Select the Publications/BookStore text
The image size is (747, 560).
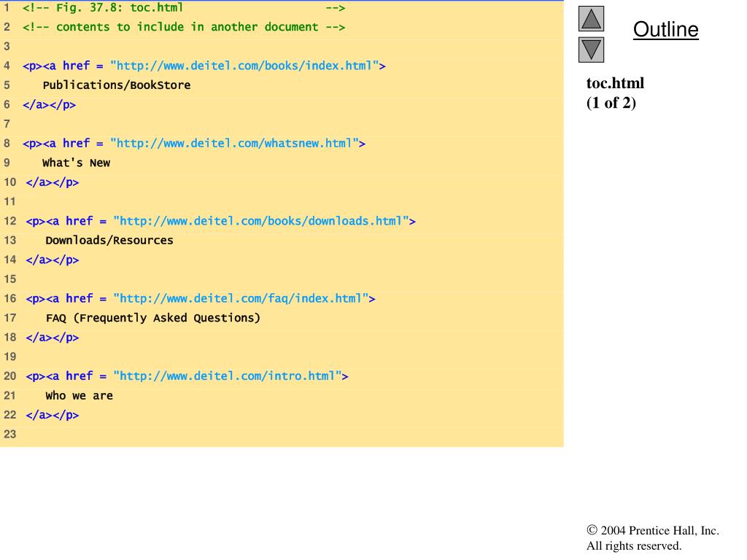pos(117,85)
